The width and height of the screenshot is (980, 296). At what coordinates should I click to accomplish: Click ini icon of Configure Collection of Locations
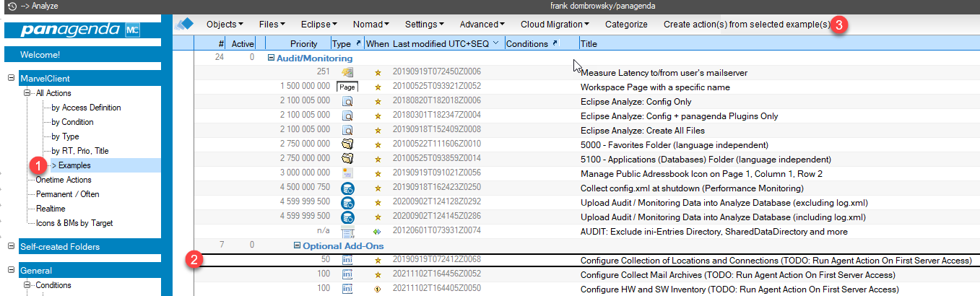coord(347,260)
